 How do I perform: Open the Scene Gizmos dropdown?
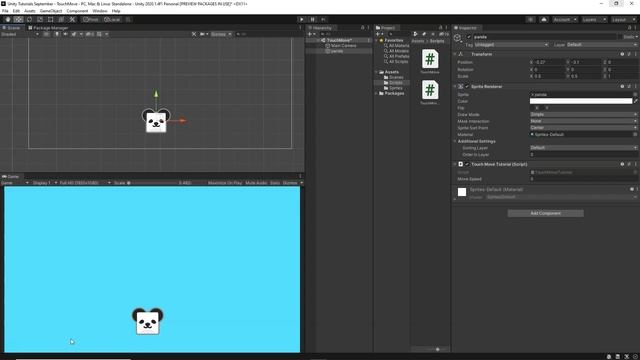221,34
